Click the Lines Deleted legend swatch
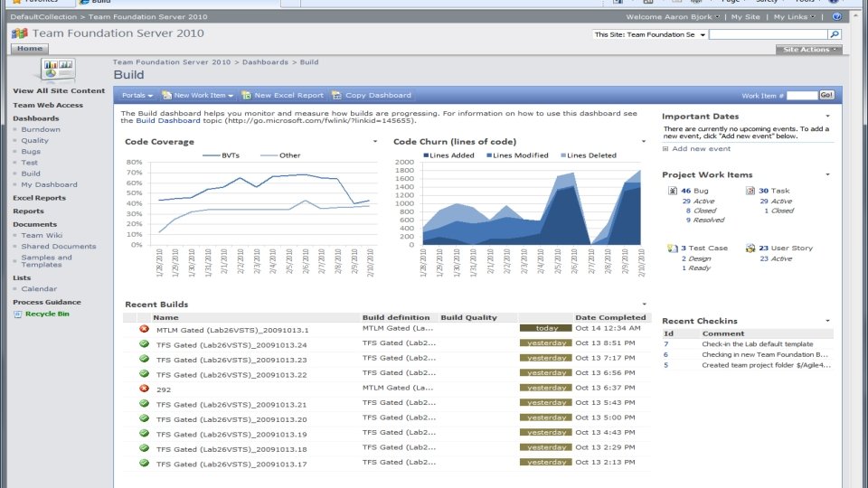Image resolution: width=868 pixels, height=488 pixels. click(563, 155)
